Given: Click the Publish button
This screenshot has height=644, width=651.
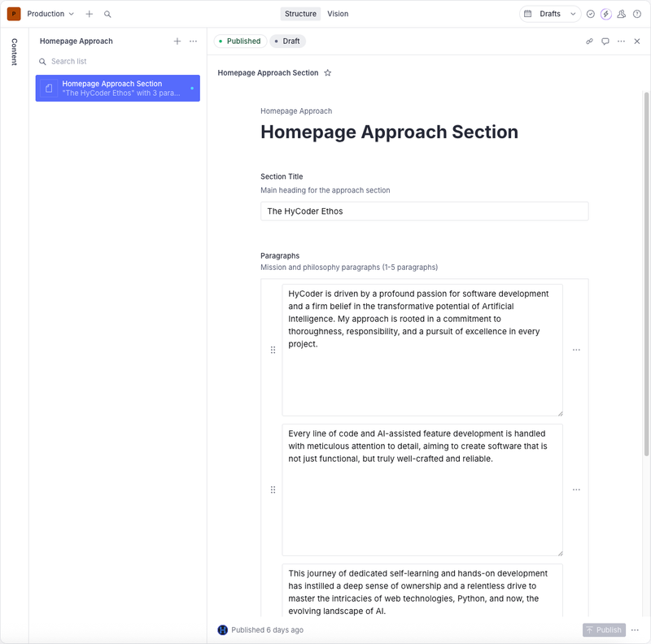Looking at the screenshot, I should click(604, 629).
